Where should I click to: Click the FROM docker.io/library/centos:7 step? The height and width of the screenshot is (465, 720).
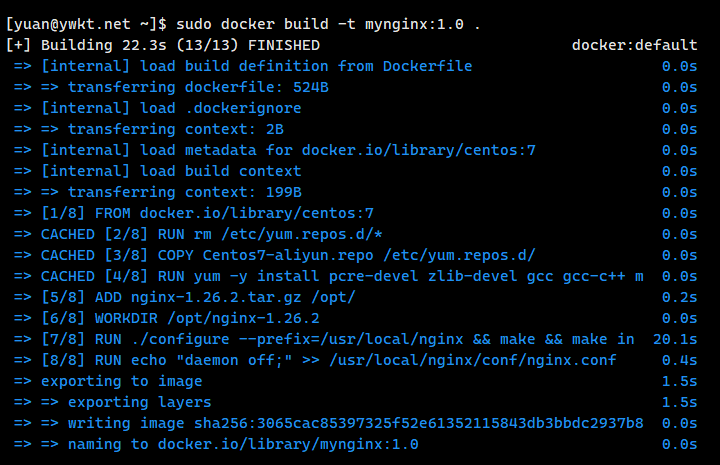click(207, 213)
